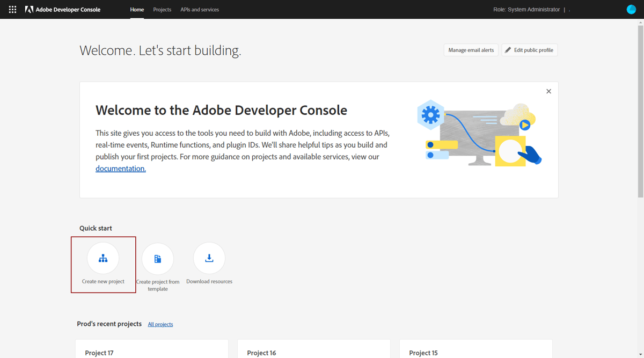View All projects via the link

(160, 324)
